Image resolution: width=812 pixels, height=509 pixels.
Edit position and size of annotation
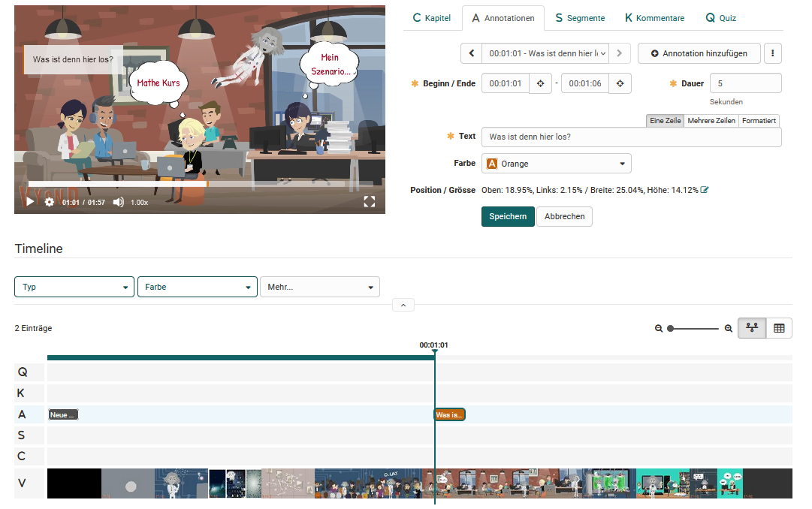[x=704, y=190]
